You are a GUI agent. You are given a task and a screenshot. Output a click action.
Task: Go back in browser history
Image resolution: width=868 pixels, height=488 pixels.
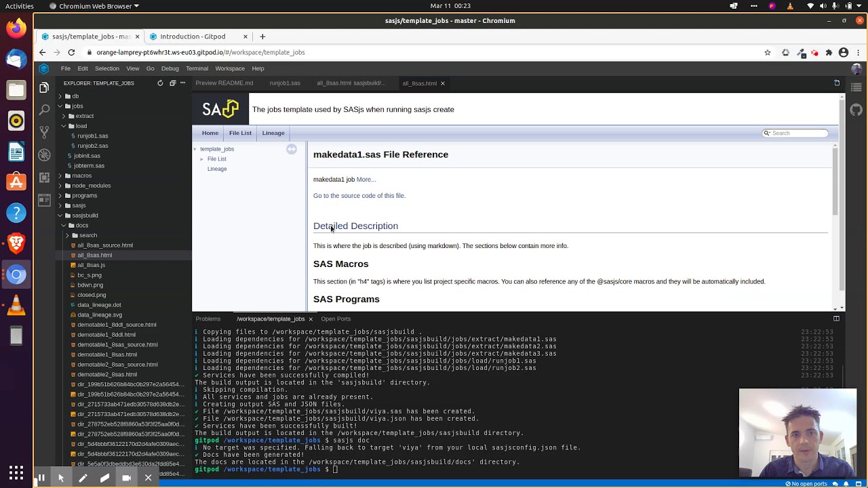coord(42,52)
